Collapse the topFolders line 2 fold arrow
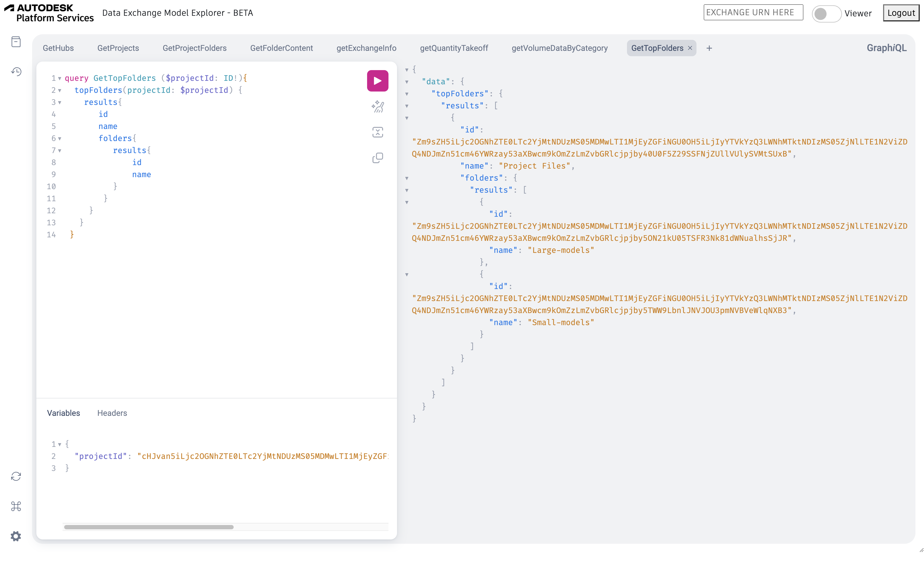The width and height of the screenshot is (924, 578). point(60,91)
